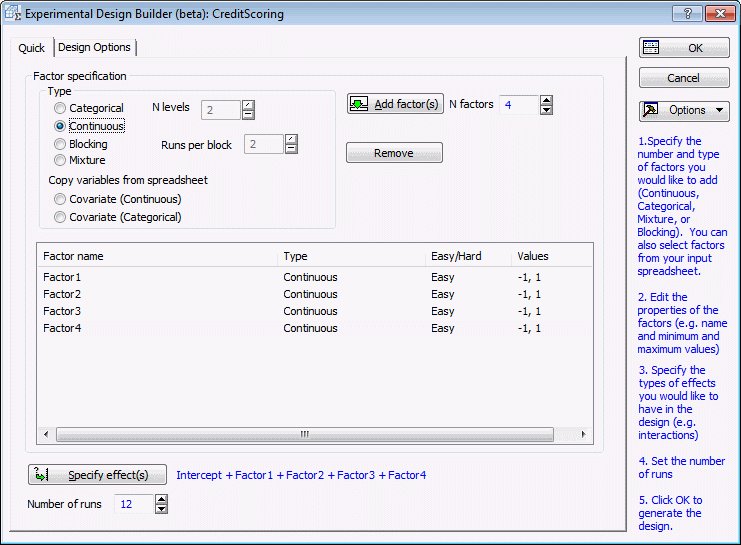The image size is (741, 545).
Task: Switch to the Quick tab
Action: 31,48
